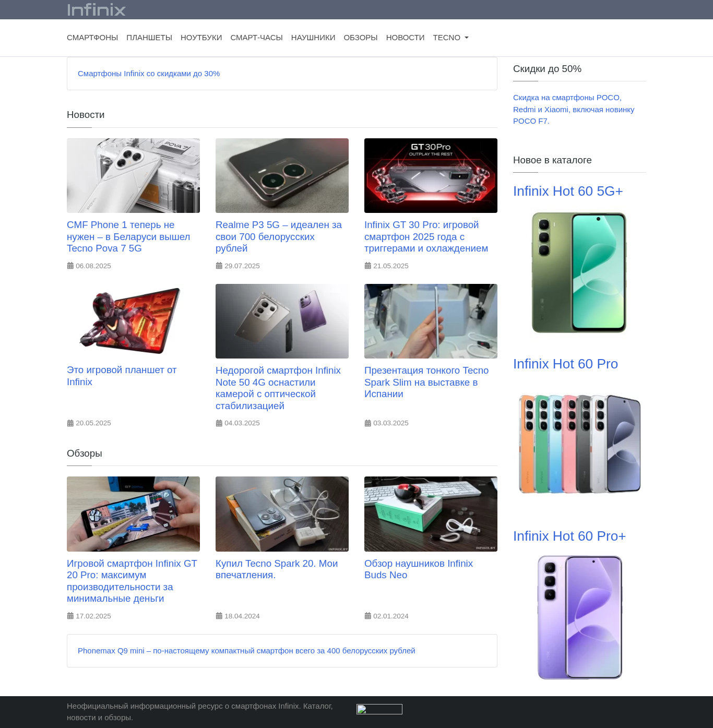The image size is (713, 728).
Task: Open Infinix Buds Neo review link
Action: [419, 569]
